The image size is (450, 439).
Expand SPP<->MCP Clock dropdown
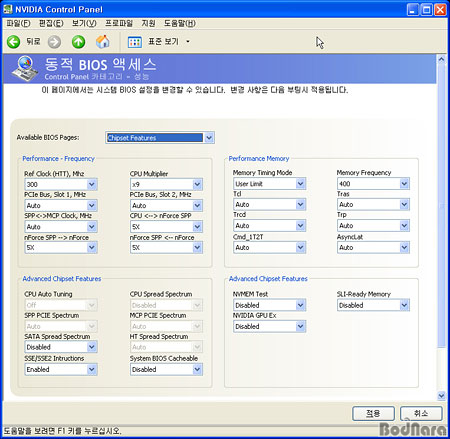pyautogui.click(x=92, y=227)
